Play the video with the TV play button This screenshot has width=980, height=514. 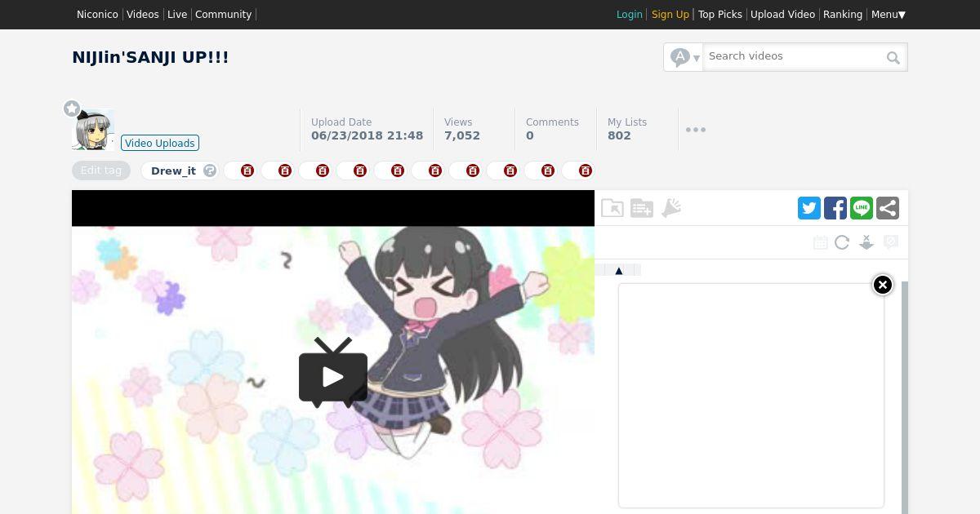(333, 373)
